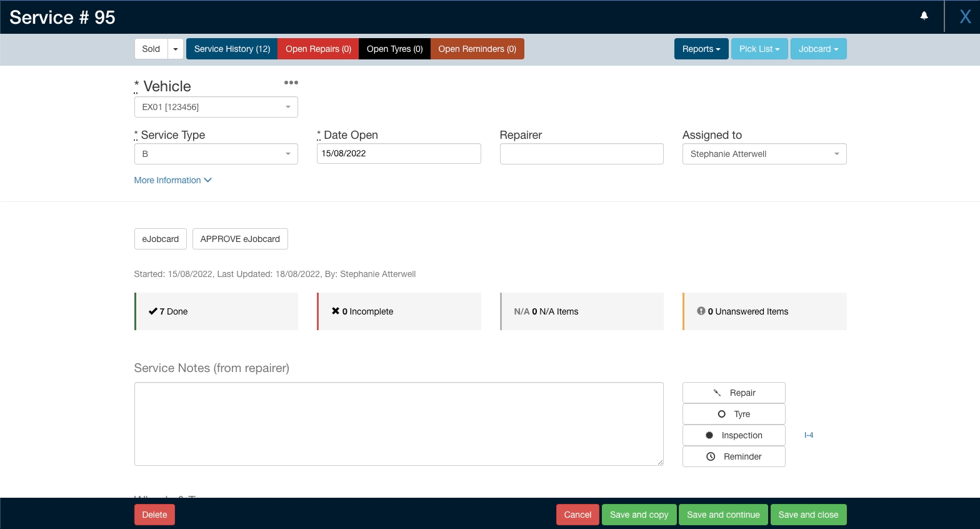Viewport: 980px width, 529px height.
Task: Open the Service History (12) tab
Action: pos(232,49)
